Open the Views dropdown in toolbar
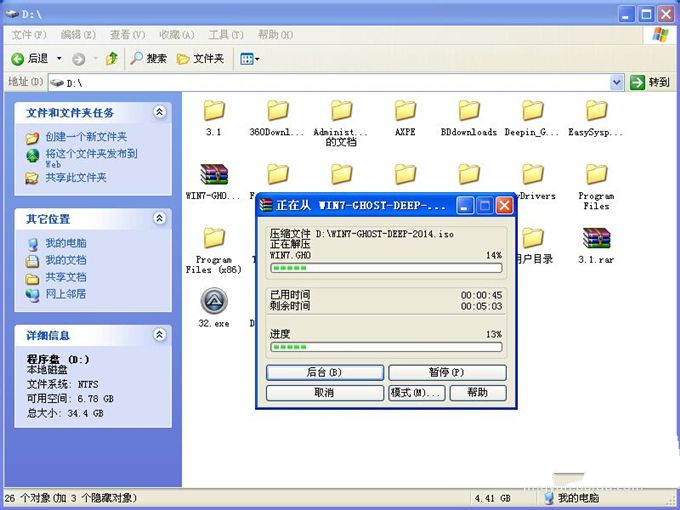 click(x=249, y=59)
